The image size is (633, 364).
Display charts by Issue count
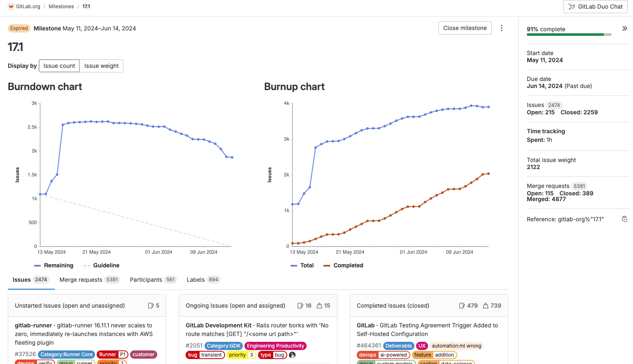59,66
